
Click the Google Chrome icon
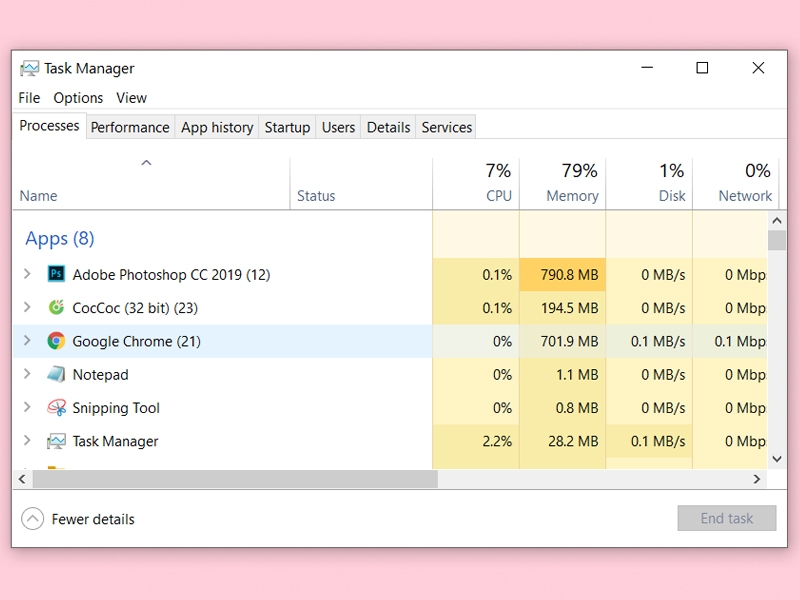coord(58,341)
